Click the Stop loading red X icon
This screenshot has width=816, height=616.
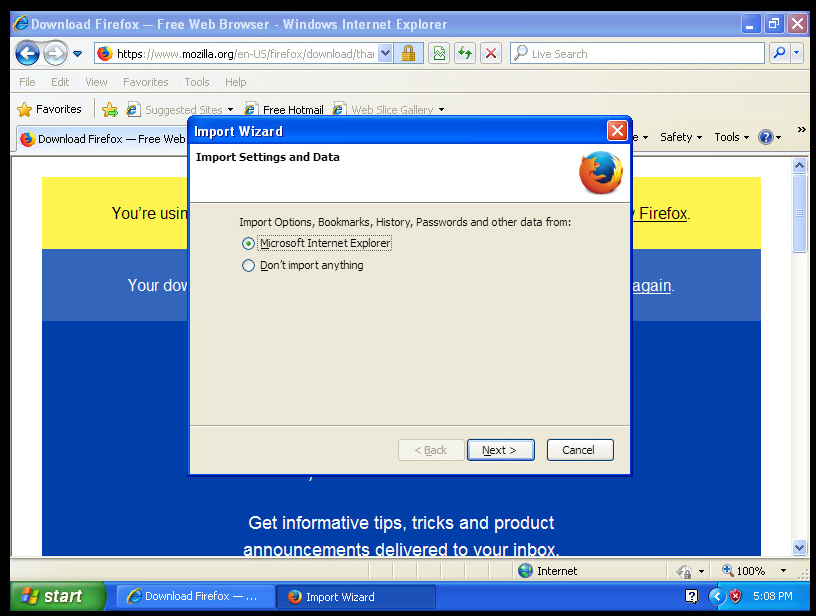point(490,53)
